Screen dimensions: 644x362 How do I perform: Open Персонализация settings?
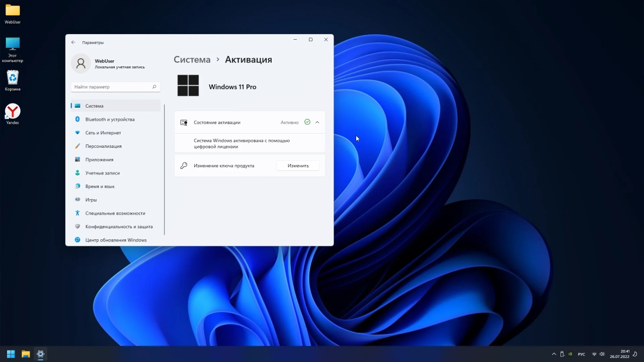(116, 146)
